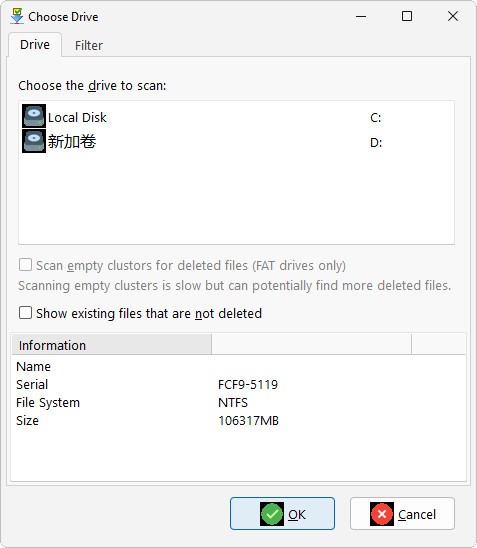Click the 新加卷 drive icon
Image resolution: width=477 pixels, height=548 pixels.
34,141
